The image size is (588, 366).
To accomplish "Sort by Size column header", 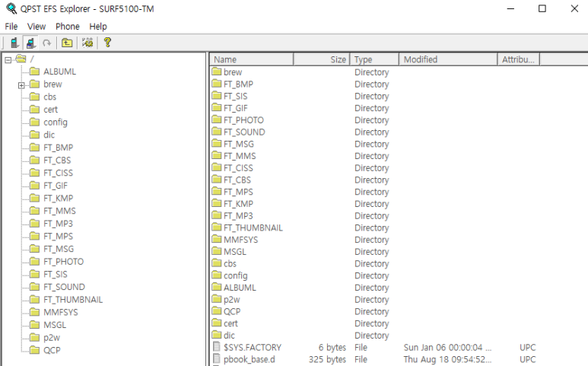I will click(322, 59).
